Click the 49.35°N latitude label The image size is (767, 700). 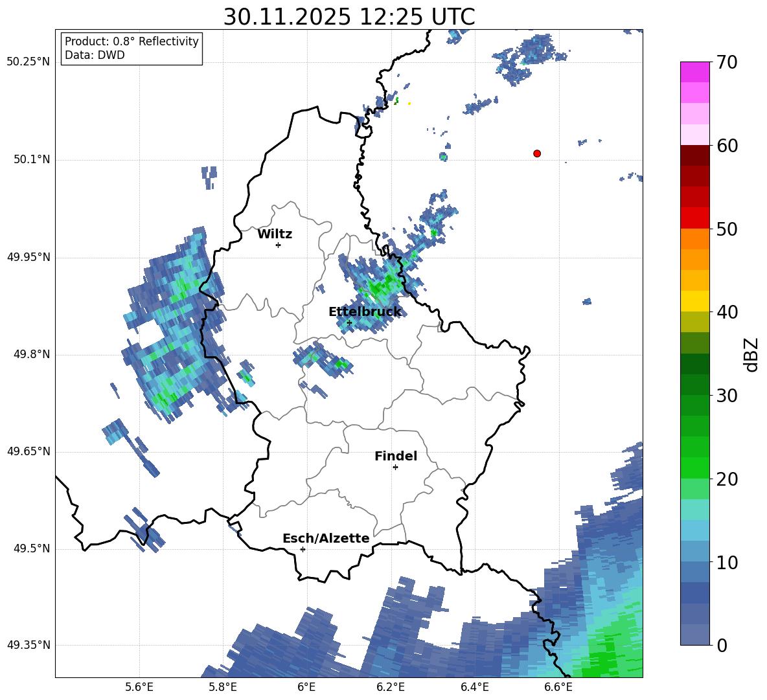click(x=29, y=645)
